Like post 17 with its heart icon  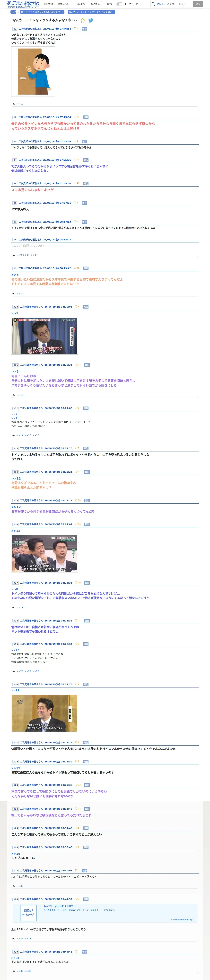coord(76,583)
